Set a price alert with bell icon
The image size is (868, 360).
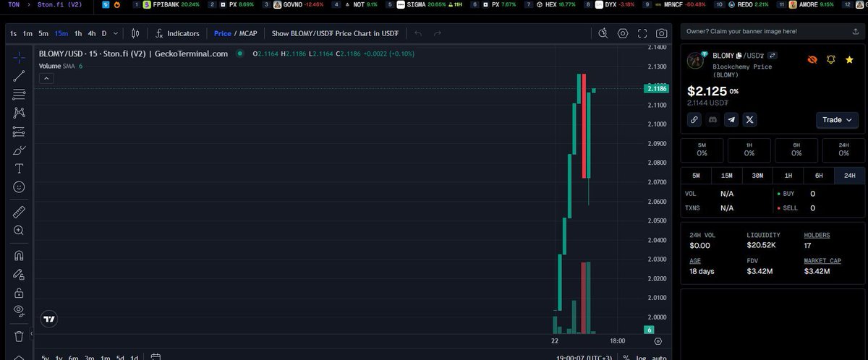pyautogui.click(x=831, y=59)
